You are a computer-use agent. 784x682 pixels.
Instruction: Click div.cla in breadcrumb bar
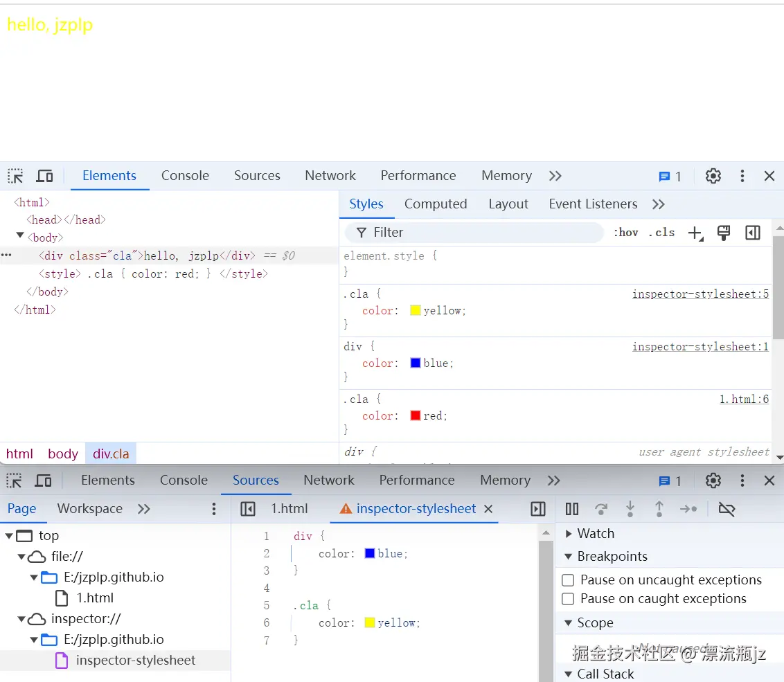(x=111, y=454)
